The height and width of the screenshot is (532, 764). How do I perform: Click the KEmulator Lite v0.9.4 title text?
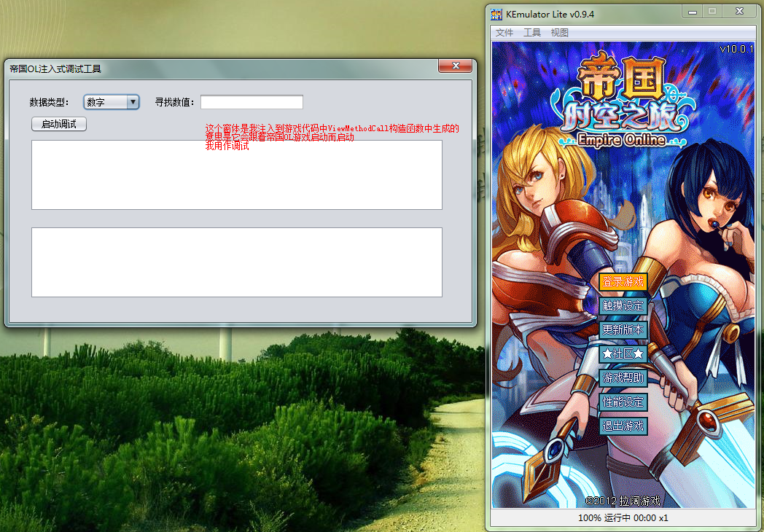(x=550, y=14)
